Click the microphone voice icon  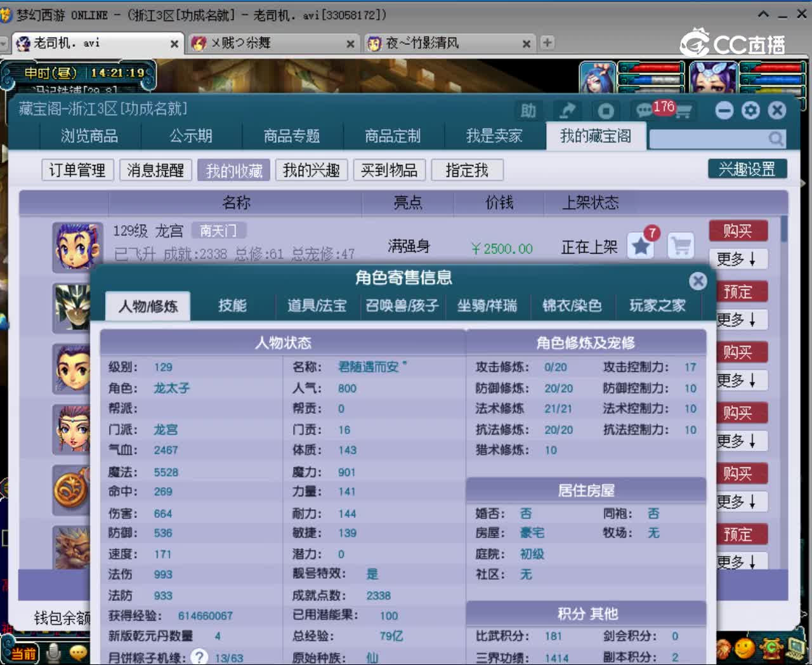click(x=54, y=652)
